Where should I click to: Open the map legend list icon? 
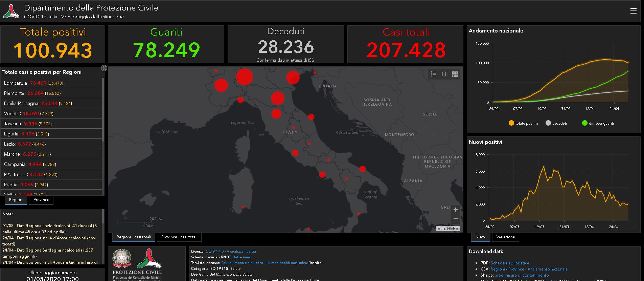[433, 74]
